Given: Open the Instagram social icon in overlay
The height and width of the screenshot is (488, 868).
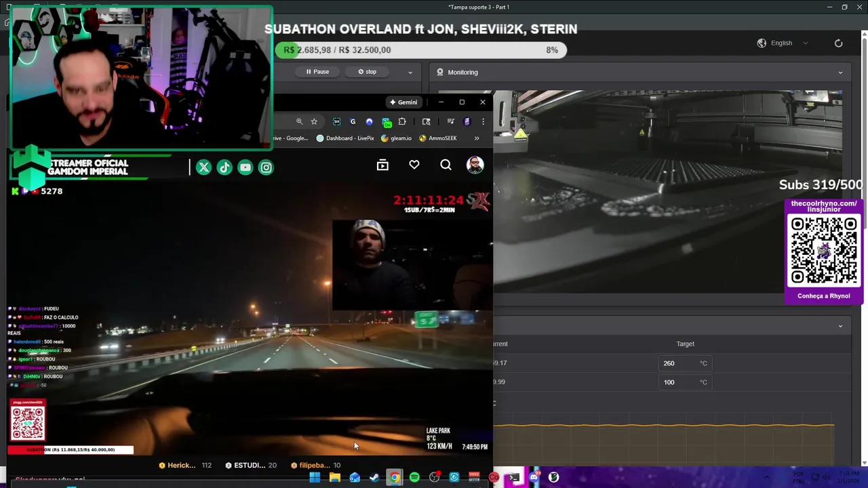Looking at the screenshot, I should coord(267,167).
